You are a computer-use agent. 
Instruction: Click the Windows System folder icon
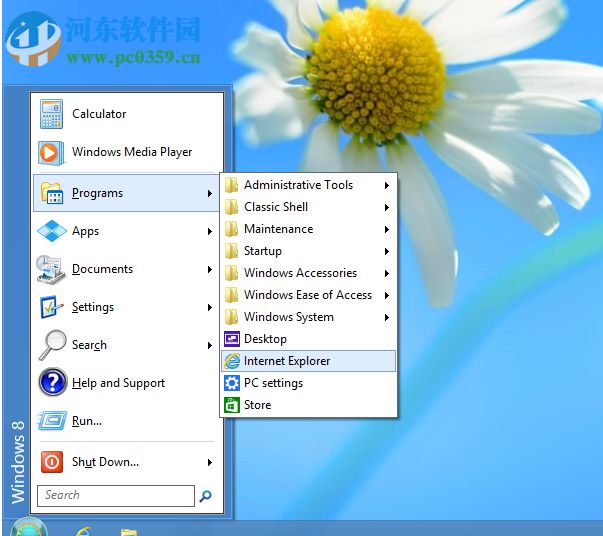click(231, 316)
